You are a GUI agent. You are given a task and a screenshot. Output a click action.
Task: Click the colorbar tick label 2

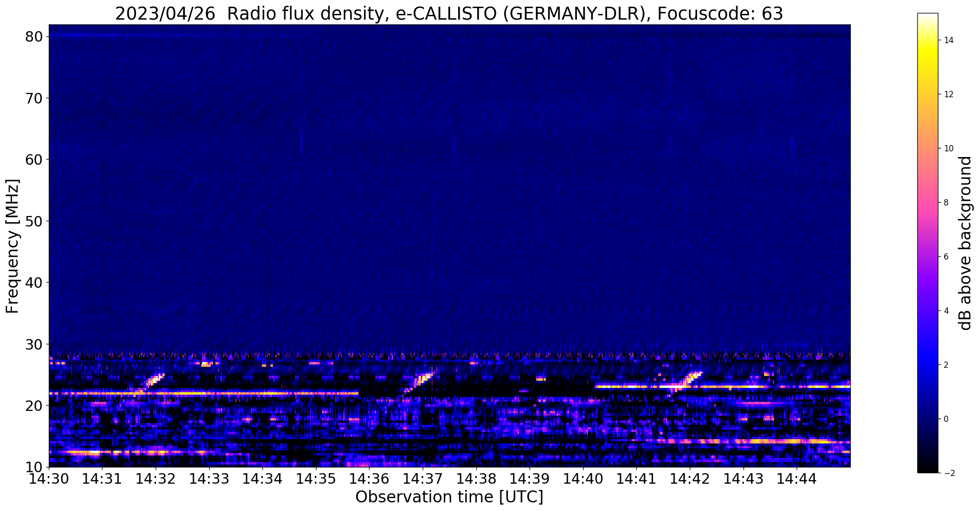click(x=946, y=365)
